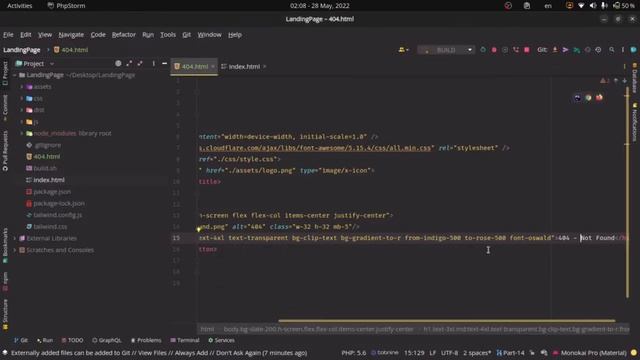This screenshot has height=360, width=640.
Task: Click the Git push icon
Action: click(x=576, y=50)
